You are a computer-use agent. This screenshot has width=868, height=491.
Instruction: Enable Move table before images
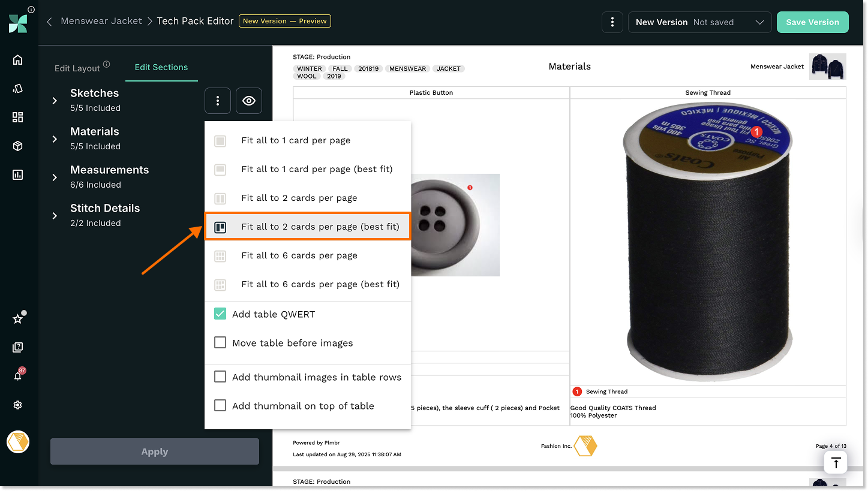tap(220, 343)
